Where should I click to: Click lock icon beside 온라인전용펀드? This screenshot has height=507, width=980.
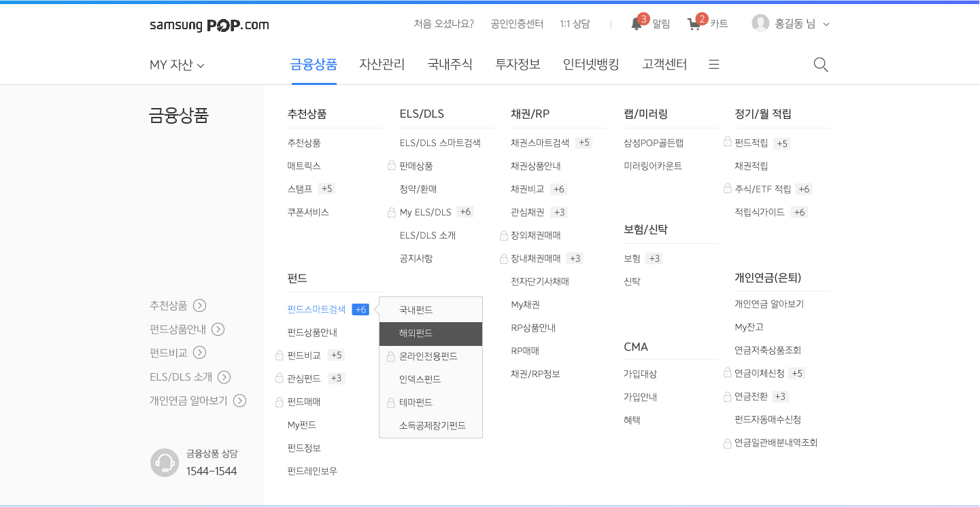[x=391, y=357]
